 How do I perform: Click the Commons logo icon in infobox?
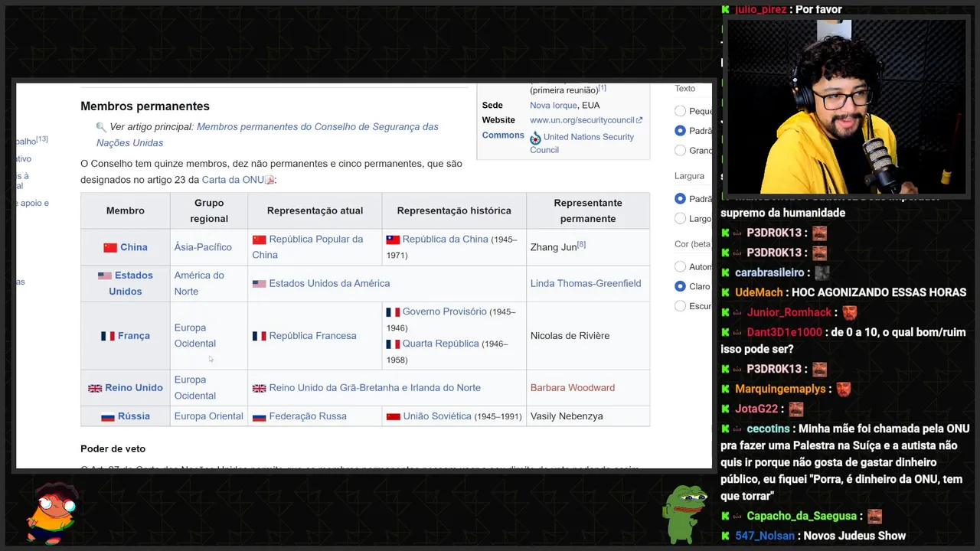(x=535, y=138)
